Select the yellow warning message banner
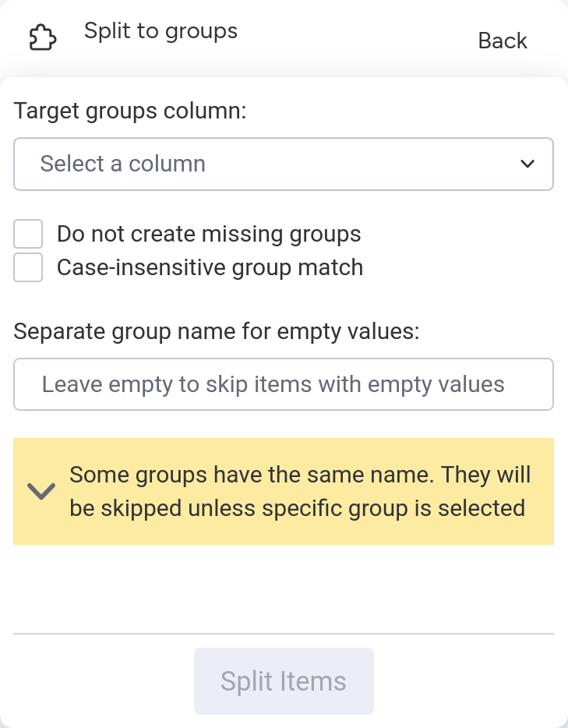Screen dimensions: 568x728 [284, 491]
